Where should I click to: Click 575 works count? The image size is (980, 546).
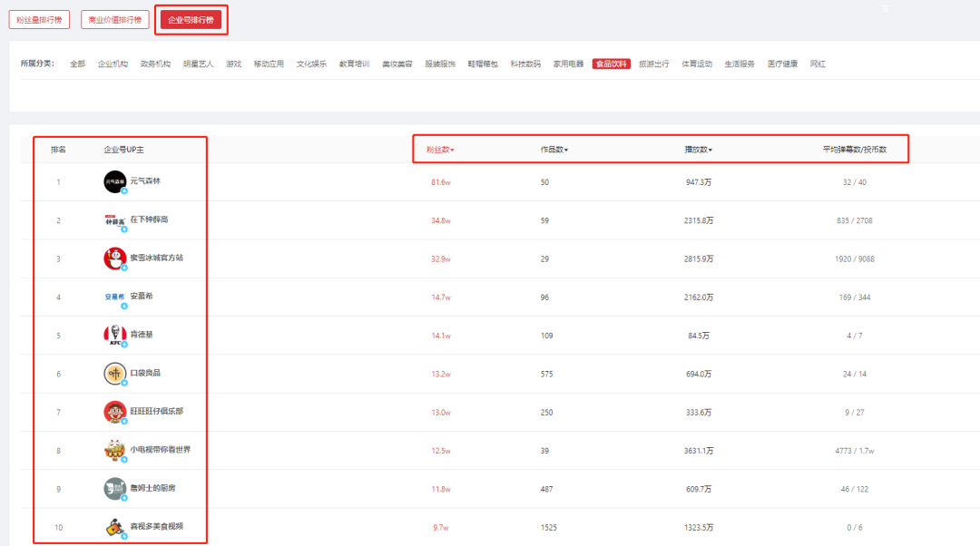(547, 374)
